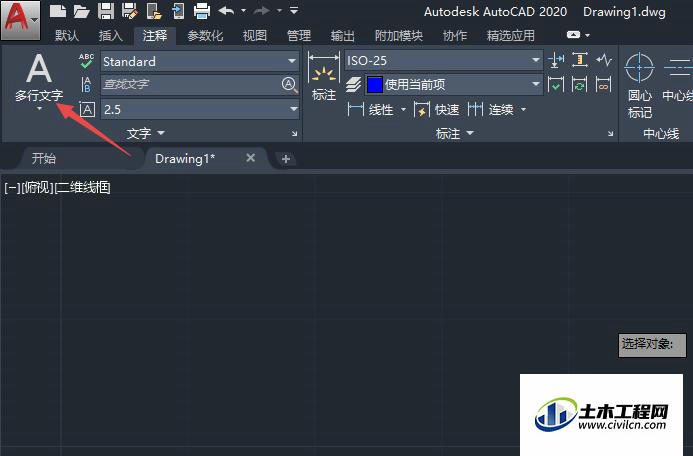Open the 附加模块 ribbon tab

tap(399, 35)
